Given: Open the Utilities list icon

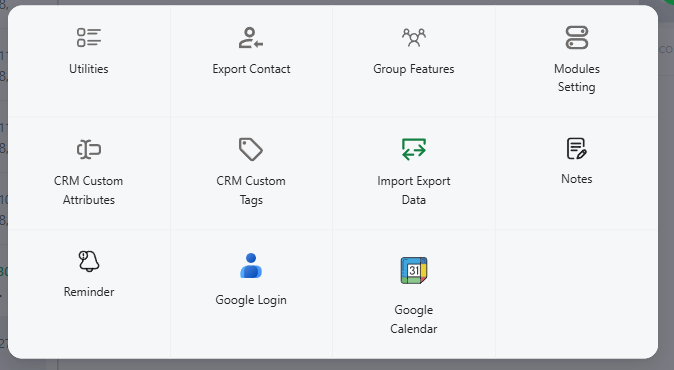Looking at the screenshot, I should click(x=89, y=37).
